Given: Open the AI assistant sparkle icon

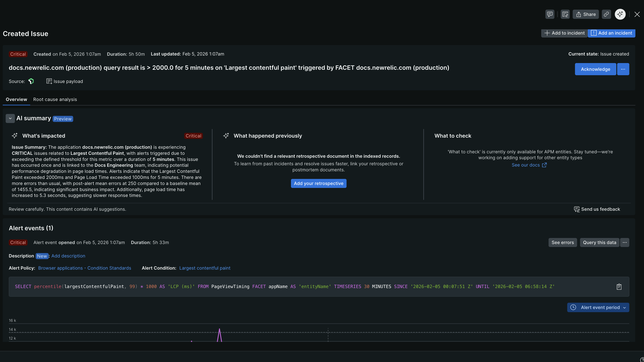Looking at the screenshot, I should [x=620, y=14].
